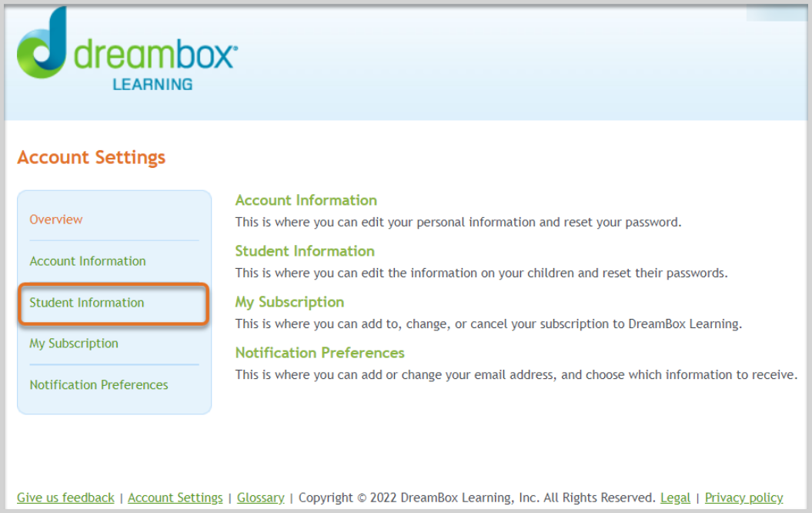
Task: Open Notification Preferences in the sidebar
Action: [x=99, y=385]
